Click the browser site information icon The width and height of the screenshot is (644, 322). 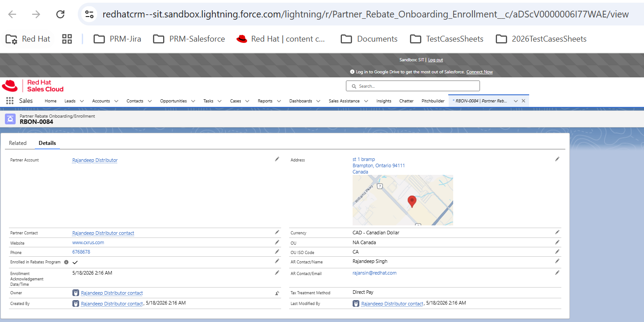[89, 14]
